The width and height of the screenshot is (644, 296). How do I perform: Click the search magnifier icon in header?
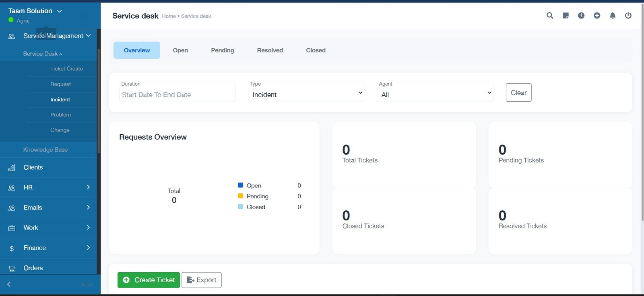pos(550,16)
